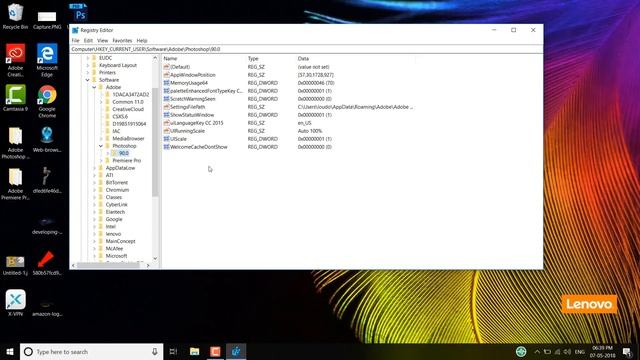Click the ENG language indicator
Viewport: 640px width, 360px height.
(580, 351)
